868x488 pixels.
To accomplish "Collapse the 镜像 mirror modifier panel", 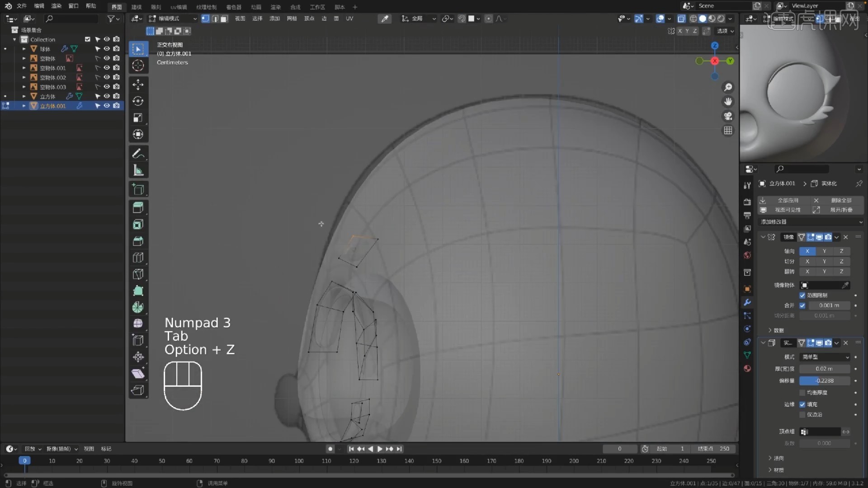I will (763, 237).
